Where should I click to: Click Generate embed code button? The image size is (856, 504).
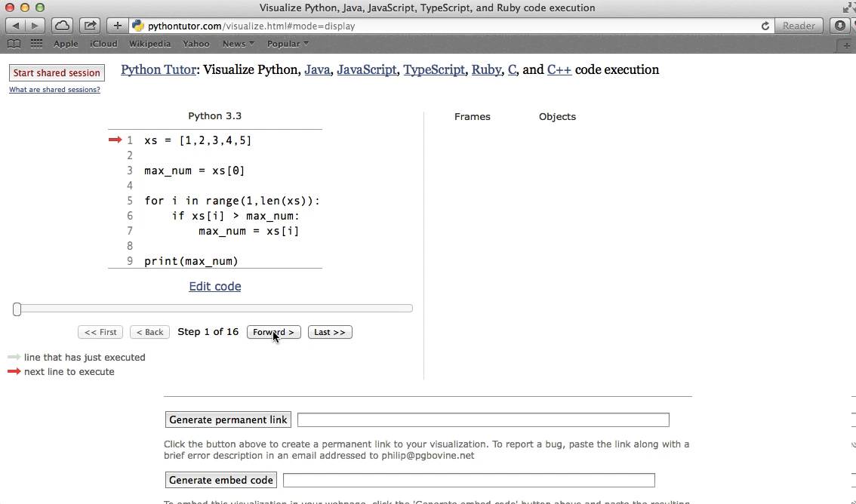221,480
